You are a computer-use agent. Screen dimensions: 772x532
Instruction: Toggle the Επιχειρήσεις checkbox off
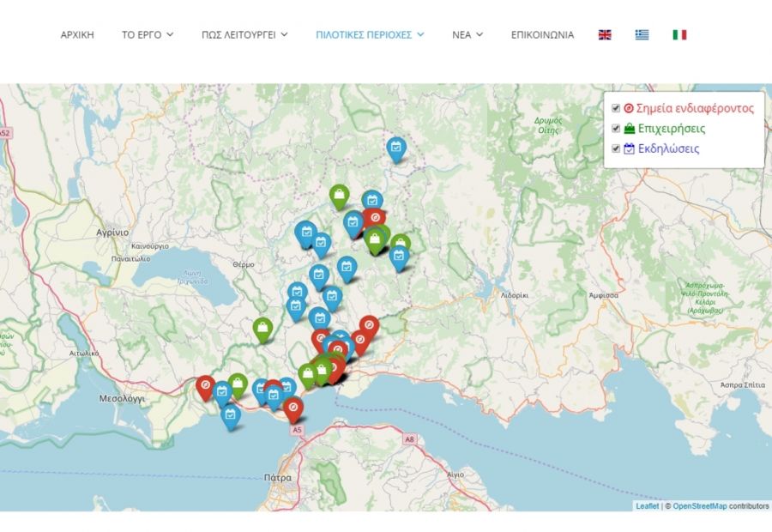coord(615,128)
